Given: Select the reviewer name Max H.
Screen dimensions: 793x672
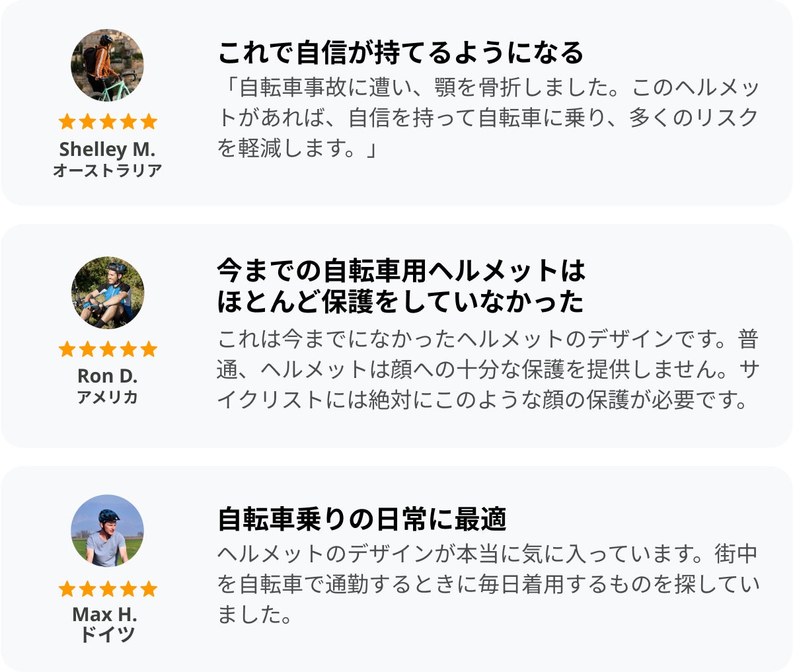Looking at the screenshot, I should (x=105, y=615).
